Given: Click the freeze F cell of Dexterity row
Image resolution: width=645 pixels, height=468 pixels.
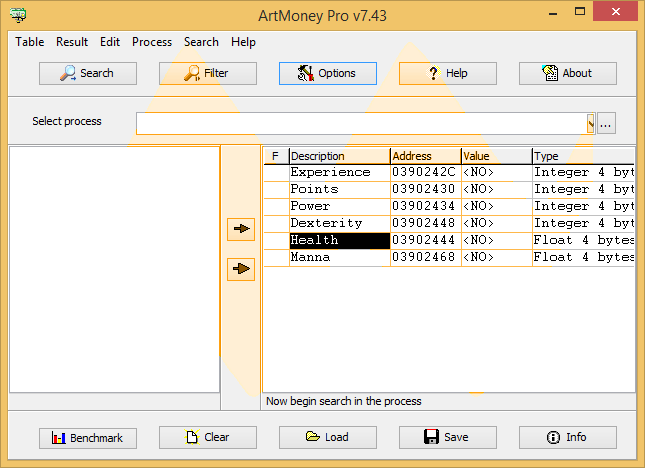Looking at the screenshot, I should (276, 223).
